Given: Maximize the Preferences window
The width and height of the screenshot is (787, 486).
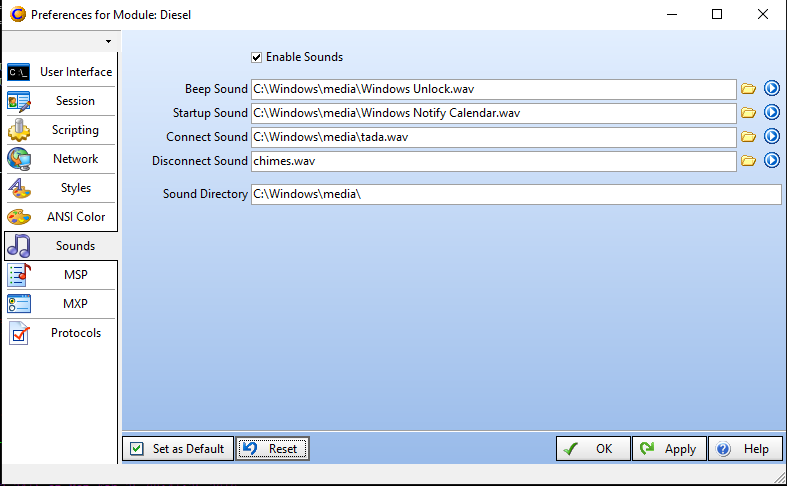Looking at the screenshot, I should click(x=717, y=14).
